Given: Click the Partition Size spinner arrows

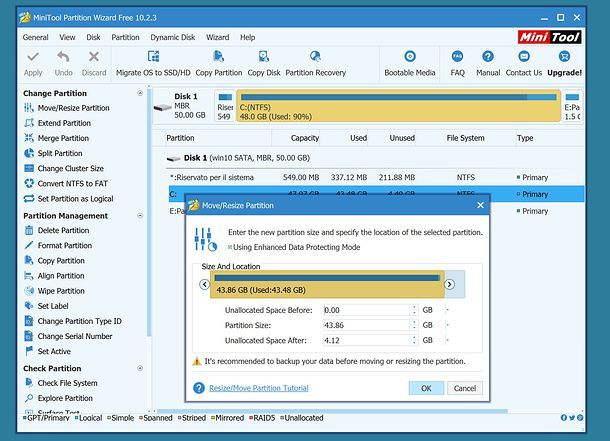Looking at the screenshot, I should [414, 325].
